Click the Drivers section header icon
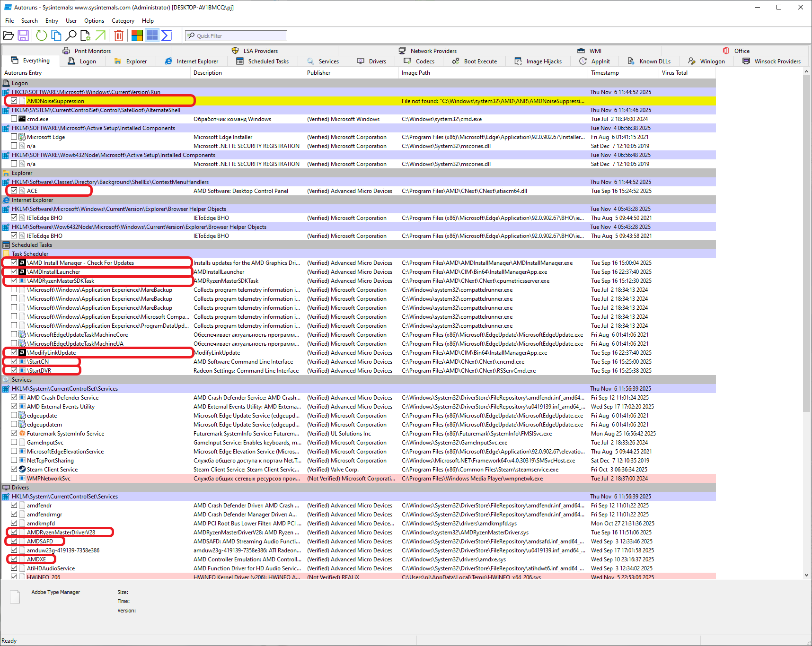The image size is (812, 646). point(6,488)
